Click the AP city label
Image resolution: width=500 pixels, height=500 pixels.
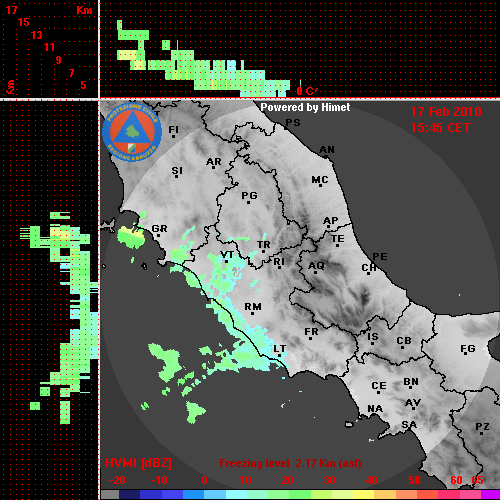(331, 221)
